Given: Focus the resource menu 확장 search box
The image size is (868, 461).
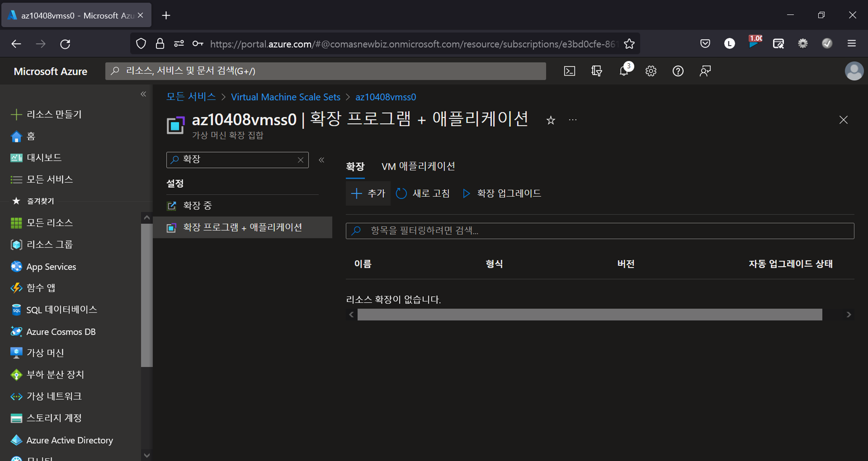Looking at the screenshot, I should [237, 160].
